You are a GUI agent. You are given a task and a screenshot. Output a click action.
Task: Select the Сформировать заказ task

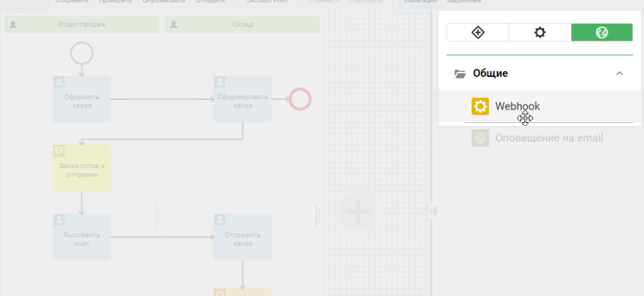(242, 99)
